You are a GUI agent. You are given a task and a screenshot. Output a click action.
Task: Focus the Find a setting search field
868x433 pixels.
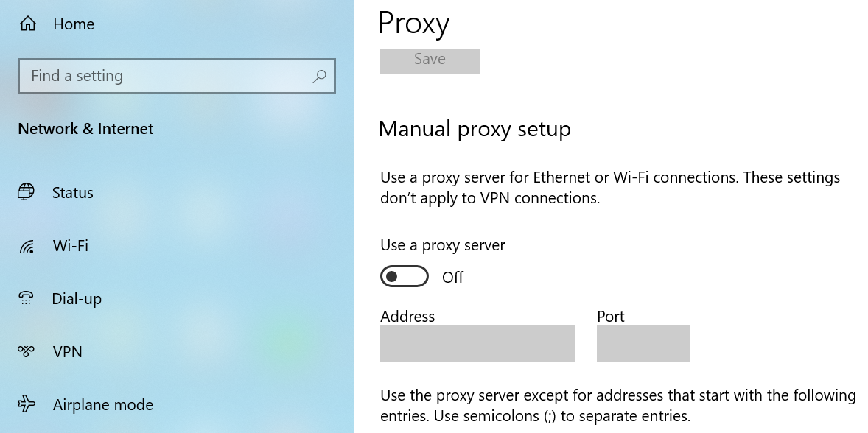(x=162, y=76)
